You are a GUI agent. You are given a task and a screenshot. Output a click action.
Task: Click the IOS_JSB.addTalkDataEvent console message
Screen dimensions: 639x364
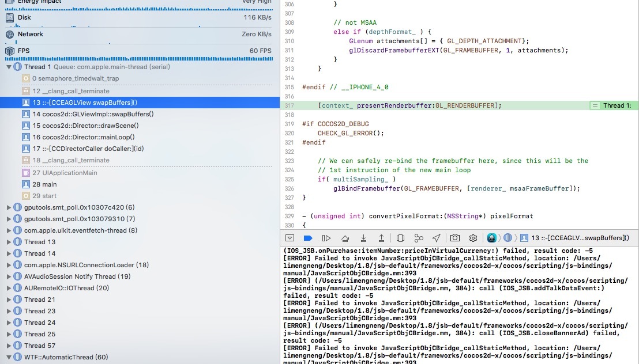(455, 289)
